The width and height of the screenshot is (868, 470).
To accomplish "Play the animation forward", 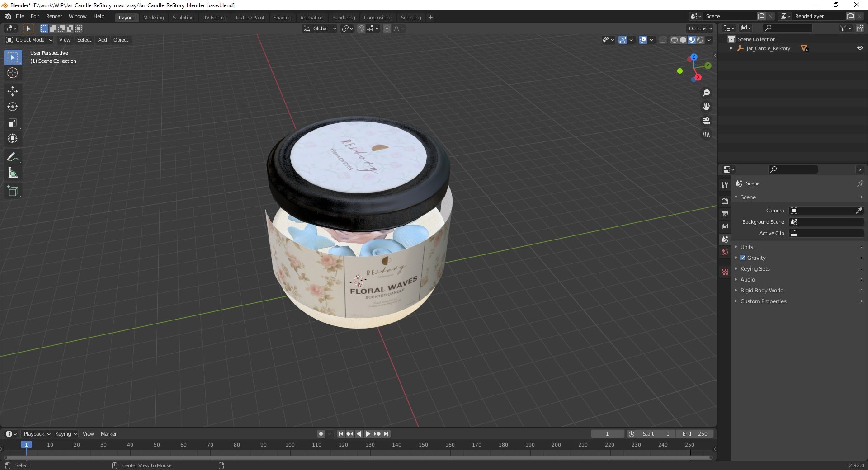I will pos(368,434).
